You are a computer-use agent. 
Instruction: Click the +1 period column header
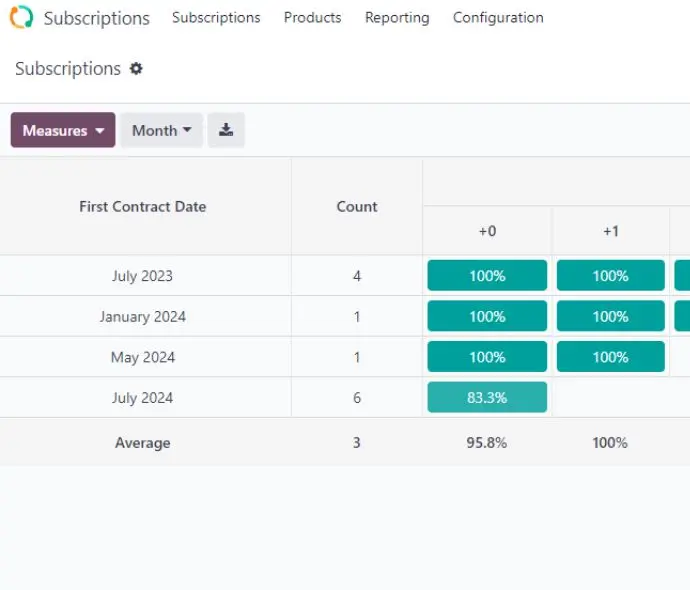click(x=610, y=231)
